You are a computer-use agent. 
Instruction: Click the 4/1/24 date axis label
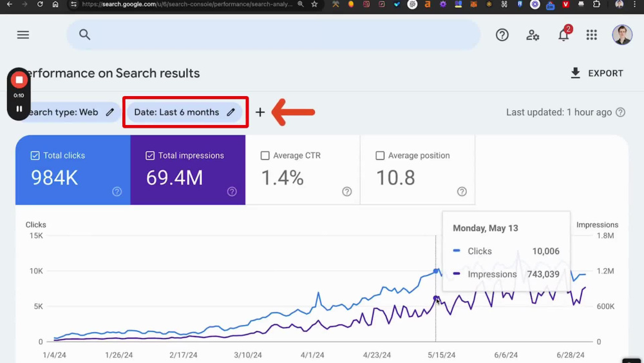coord(312,355)
